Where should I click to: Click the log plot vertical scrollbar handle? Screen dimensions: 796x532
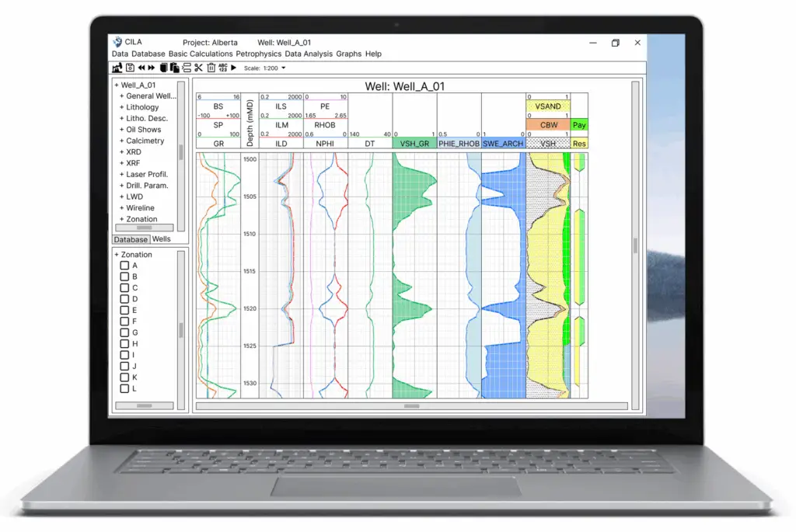pyautogui.click(x=635, y=245)
